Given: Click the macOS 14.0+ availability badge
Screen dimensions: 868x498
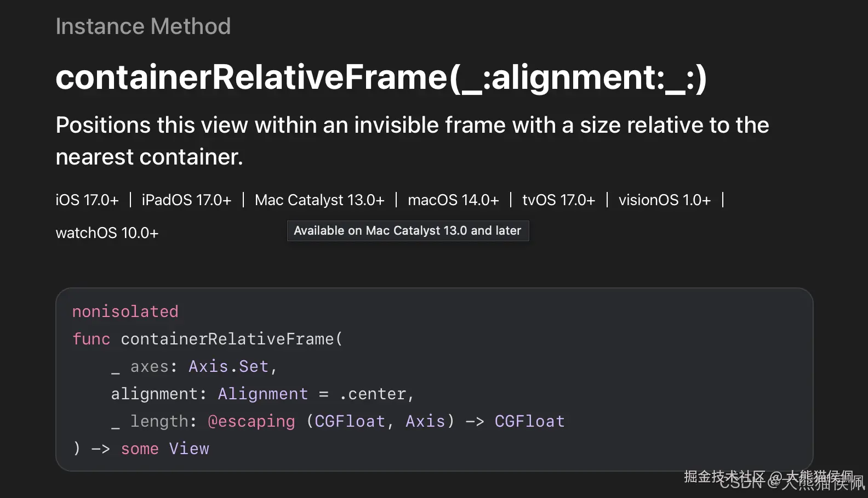Looking at the screenshot, I should tap(453, 200).
